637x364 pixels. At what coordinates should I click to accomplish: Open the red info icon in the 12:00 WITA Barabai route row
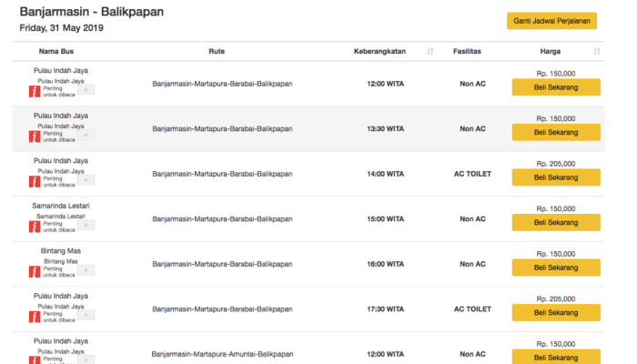[x=35, y=91]
